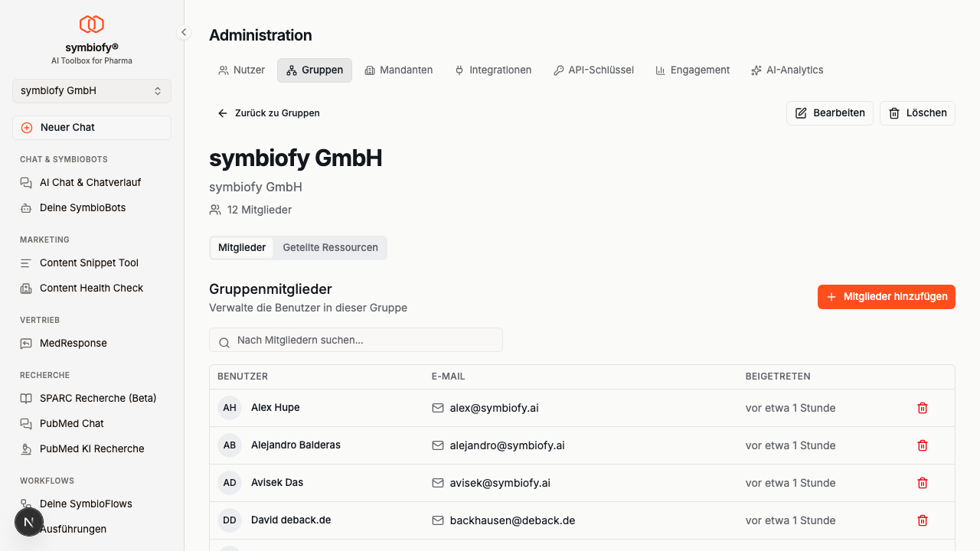Open Deine SymbioFlows

(x=92, y=504)
